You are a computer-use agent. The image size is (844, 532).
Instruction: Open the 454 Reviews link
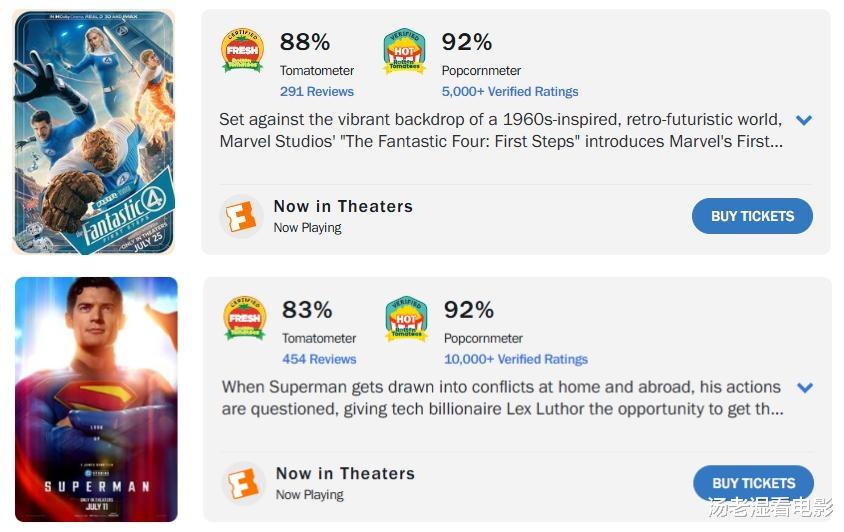coord(319,359)
